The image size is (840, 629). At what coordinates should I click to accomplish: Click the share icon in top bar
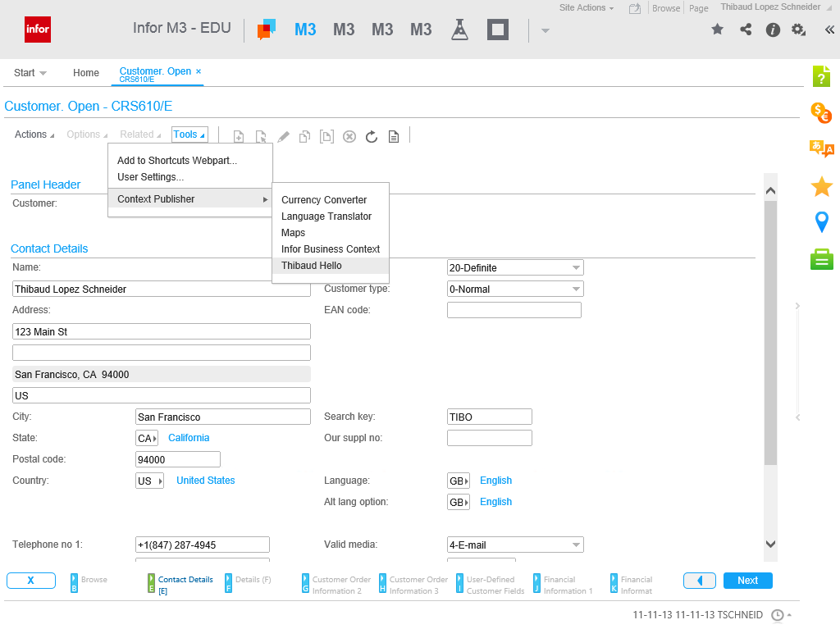(x=746, y=30)
